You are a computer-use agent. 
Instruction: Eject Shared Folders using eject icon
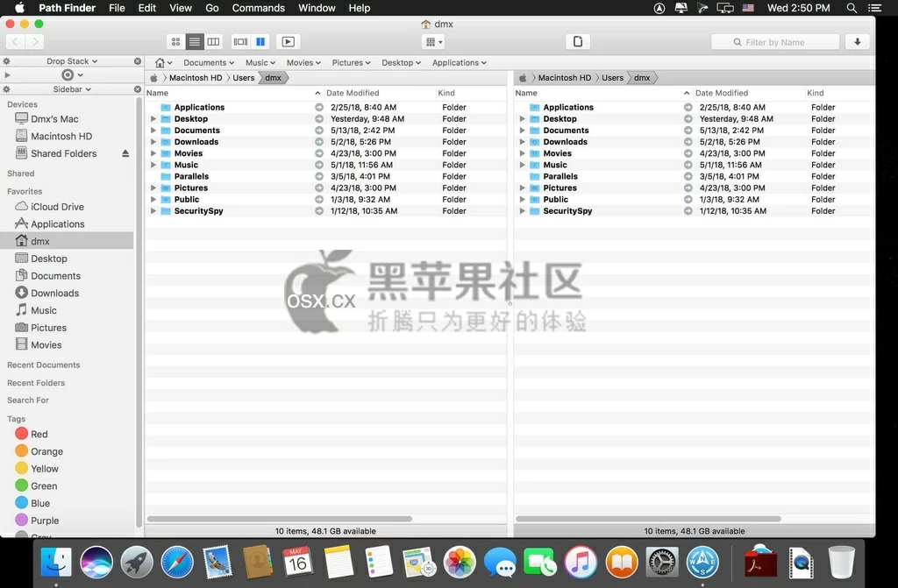tap(125, 153)
